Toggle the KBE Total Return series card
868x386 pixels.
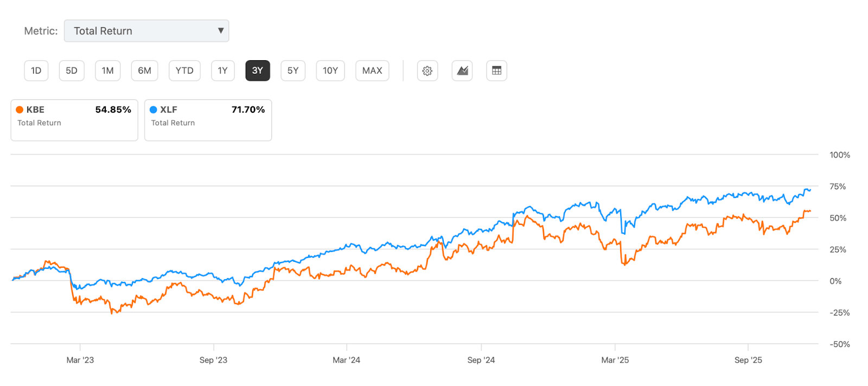74,120
